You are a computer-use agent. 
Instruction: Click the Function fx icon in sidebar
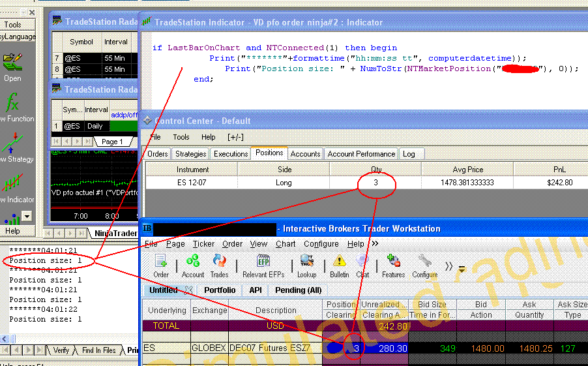tap(12, 102)
